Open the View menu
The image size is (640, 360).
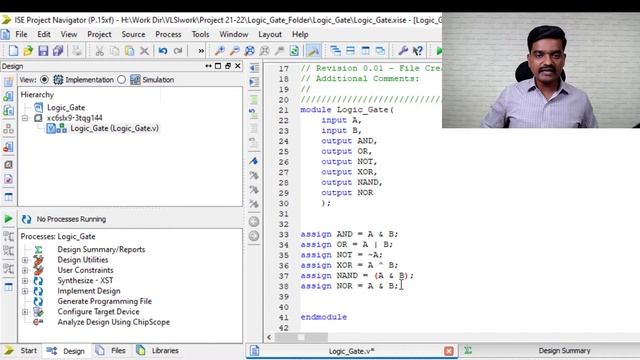[x=69, y=34]
